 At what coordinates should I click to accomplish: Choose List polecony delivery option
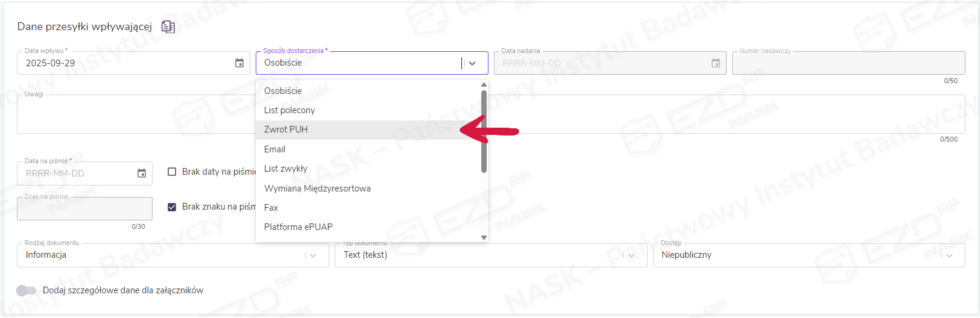289,110
